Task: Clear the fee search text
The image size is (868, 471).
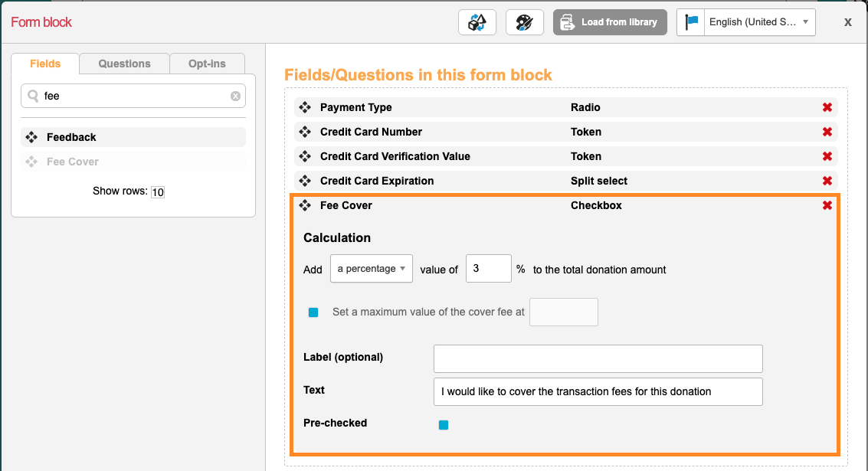Action: 235,96
